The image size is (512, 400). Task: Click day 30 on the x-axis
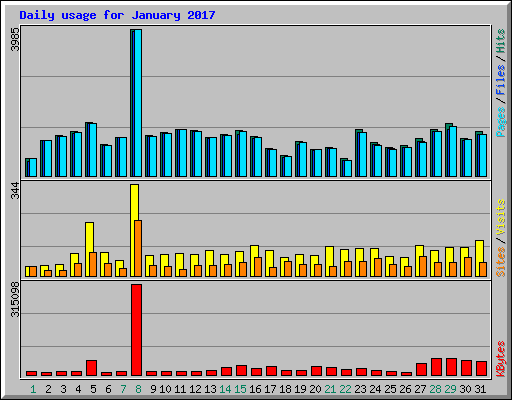(x=465, y=389)
